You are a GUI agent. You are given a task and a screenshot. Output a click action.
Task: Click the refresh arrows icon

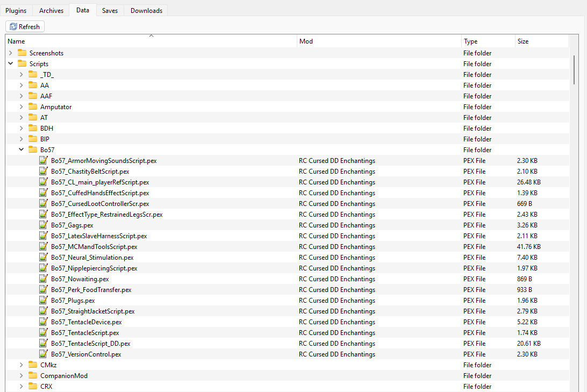(x=13, y=26)
